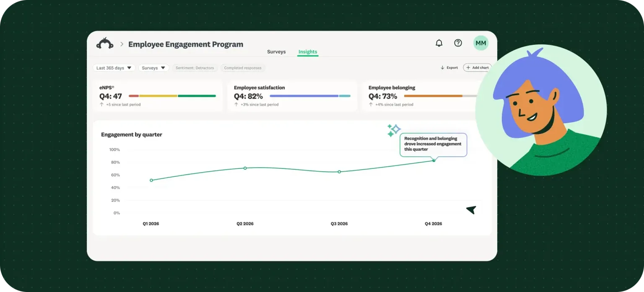Click the +5 since last period text
Image resolution: width=644 pixels, height=292 pixels.
123,105
